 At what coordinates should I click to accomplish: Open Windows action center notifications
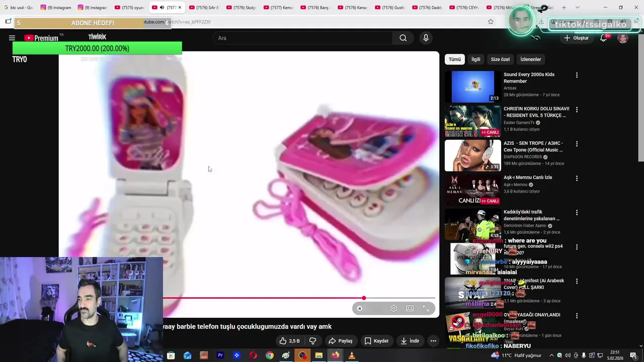[633, 355]
